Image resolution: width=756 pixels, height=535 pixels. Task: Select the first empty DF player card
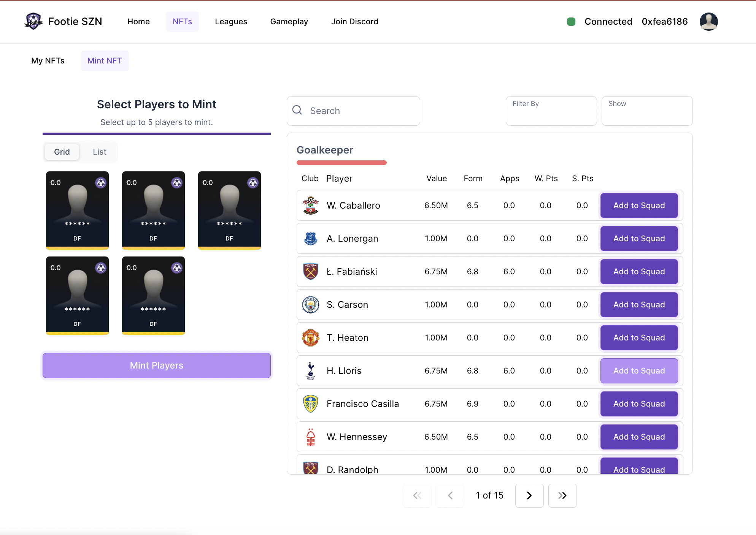click(x=77, y=210)
